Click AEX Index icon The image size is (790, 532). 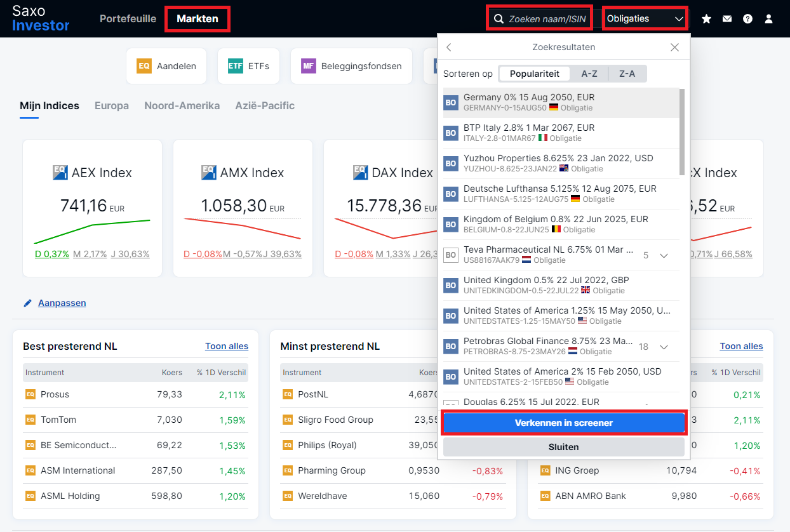click(x=60, y=173)
